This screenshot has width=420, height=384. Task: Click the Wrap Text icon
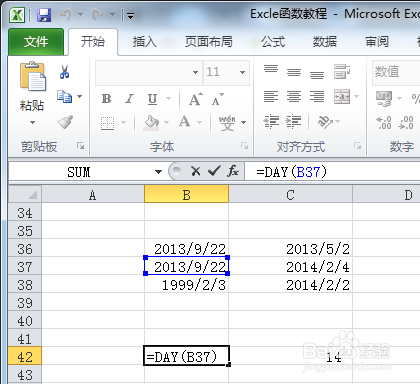342,71
